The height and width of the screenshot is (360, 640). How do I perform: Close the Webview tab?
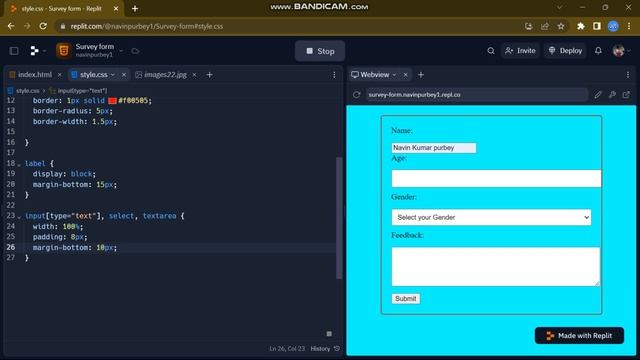point(405,75)
